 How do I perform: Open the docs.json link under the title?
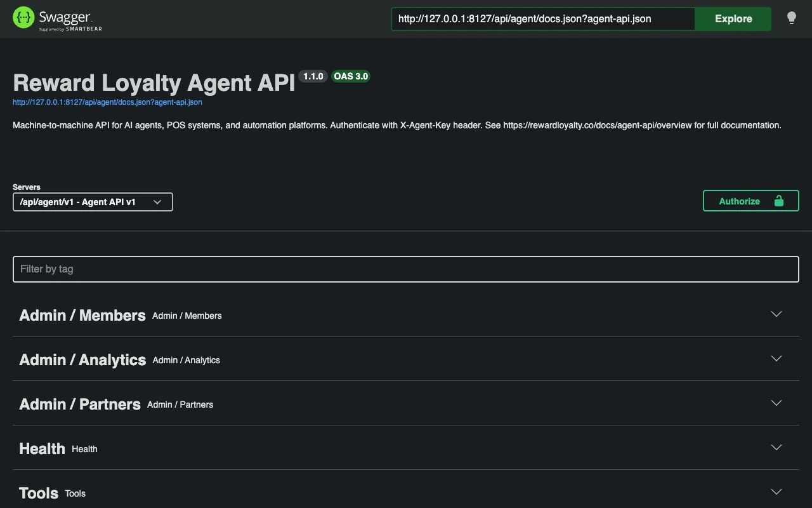click(107, 102)
